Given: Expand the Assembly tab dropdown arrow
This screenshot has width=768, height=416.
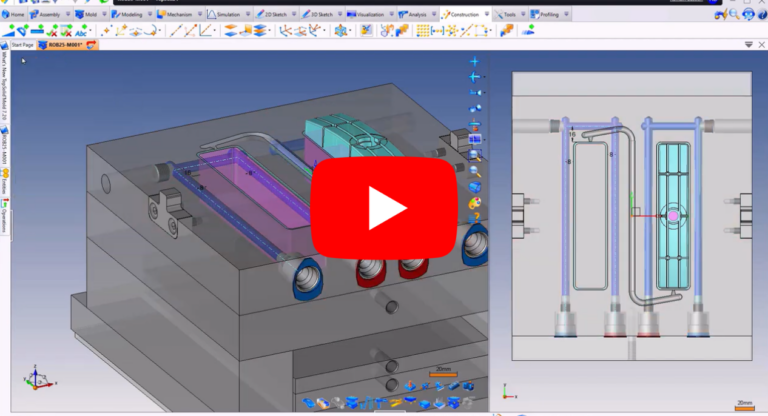Looking at the screenshot, I should (x=68, y=15).
